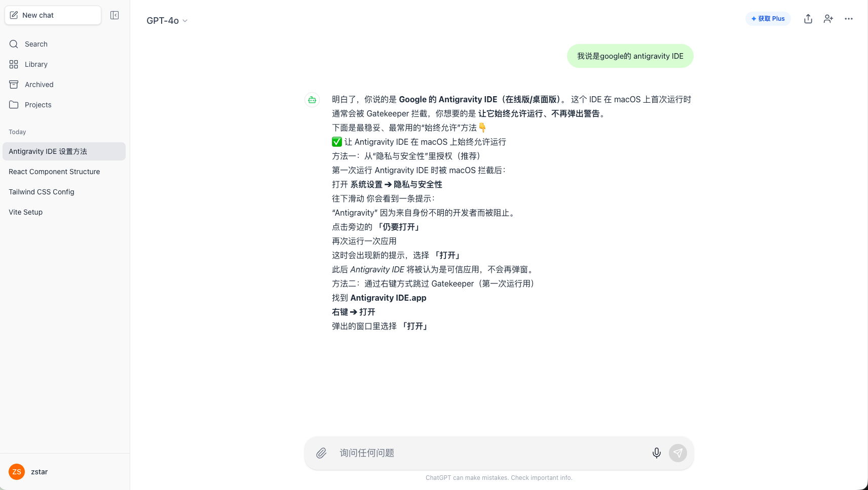Open the Tailwind CSS Config chat
The width and height of the screenshot is (868, 490).
[x=42, y=192]
